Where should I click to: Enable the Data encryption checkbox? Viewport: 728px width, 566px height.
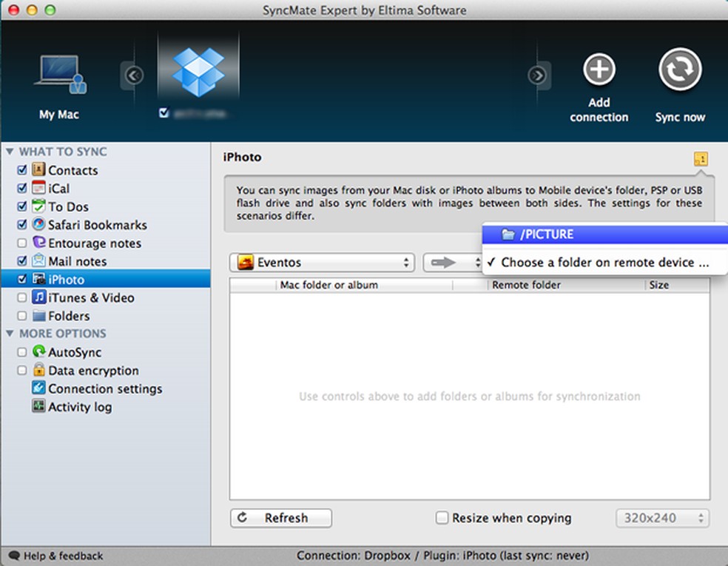click(21, 370)
